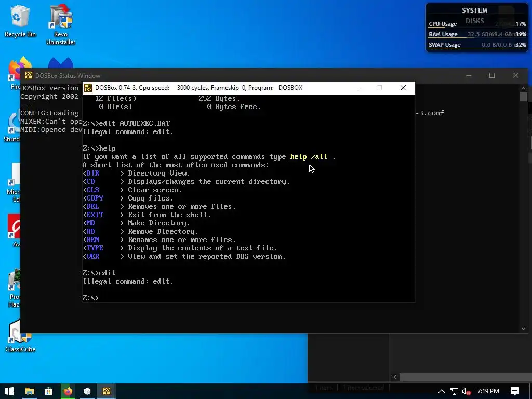Open the network status tray icon
The height and width of the screenshot is (399, 532).
(x=454, y=391)
